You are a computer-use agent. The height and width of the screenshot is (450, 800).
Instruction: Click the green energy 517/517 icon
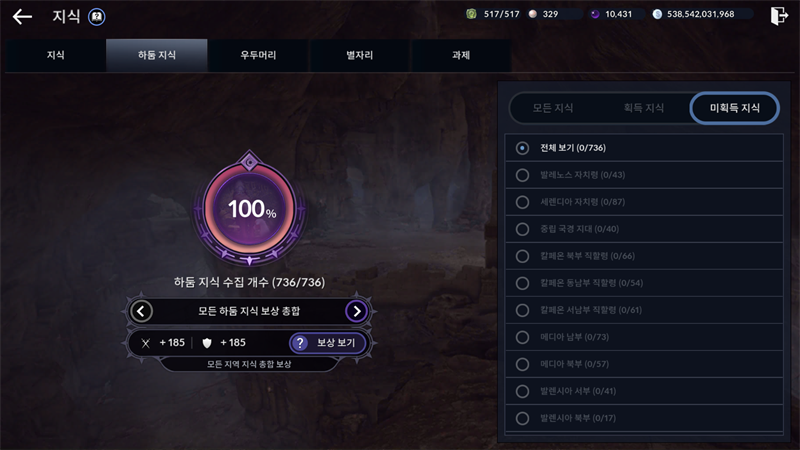point(471,14)
